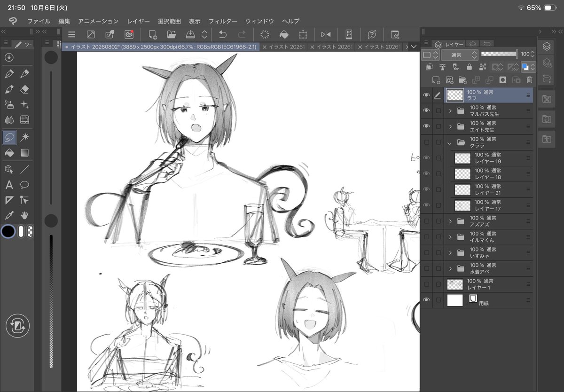Expand the 水着アベ folder
The image size is (564, 392).
(450, 268)
